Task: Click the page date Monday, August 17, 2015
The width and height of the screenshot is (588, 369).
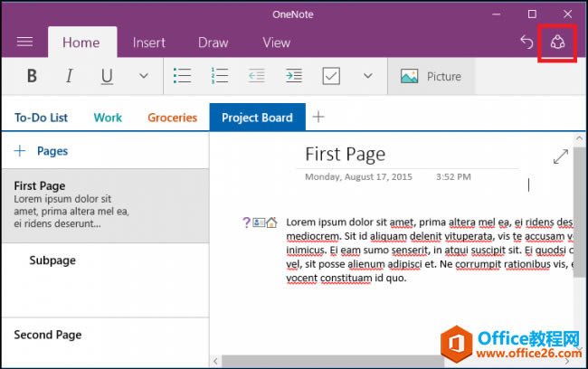Action: point(358,176)
